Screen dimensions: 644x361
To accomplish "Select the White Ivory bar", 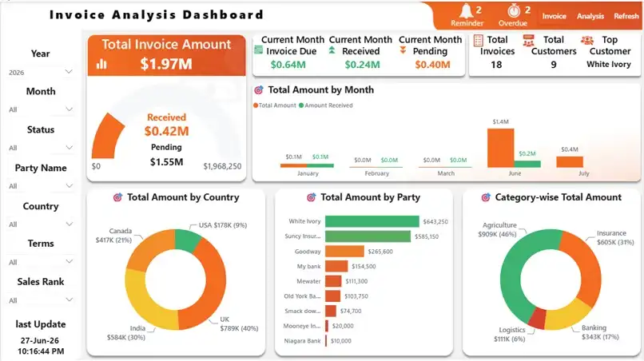I will [x=372, y=221].
